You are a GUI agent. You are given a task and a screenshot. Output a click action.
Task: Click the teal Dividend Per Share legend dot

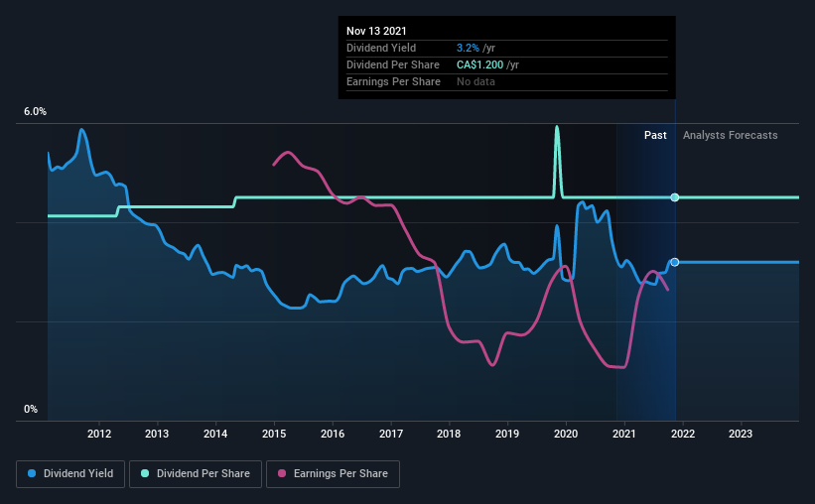coord(145,473)
